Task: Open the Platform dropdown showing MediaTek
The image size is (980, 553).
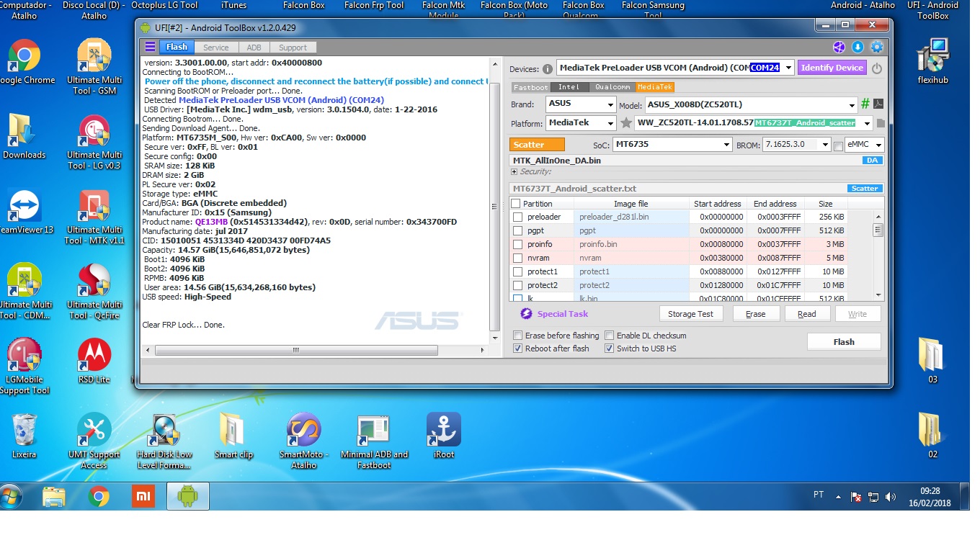Action: pos(610,123)
